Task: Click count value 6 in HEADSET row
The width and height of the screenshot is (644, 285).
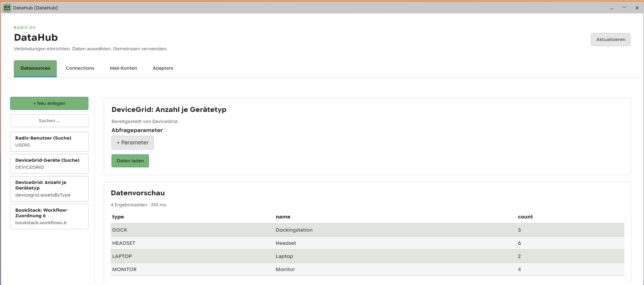Action: (519, 243)
